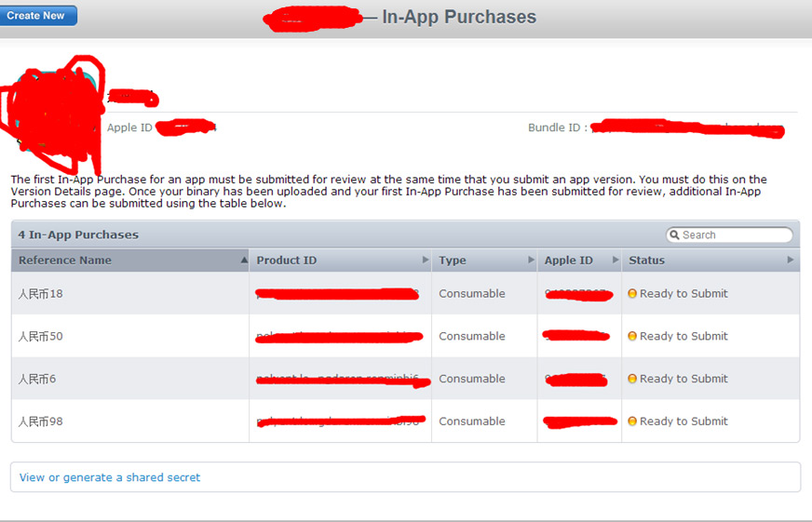
Task: Click the status dot icon in 人民币50 row
Action: coord(631,336)
